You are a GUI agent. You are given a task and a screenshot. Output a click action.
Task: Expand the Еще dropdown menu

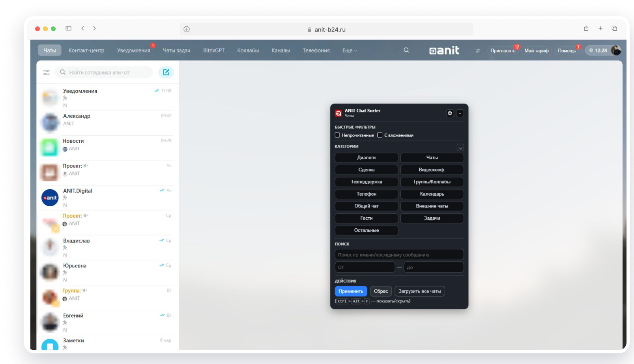point(349,50)
